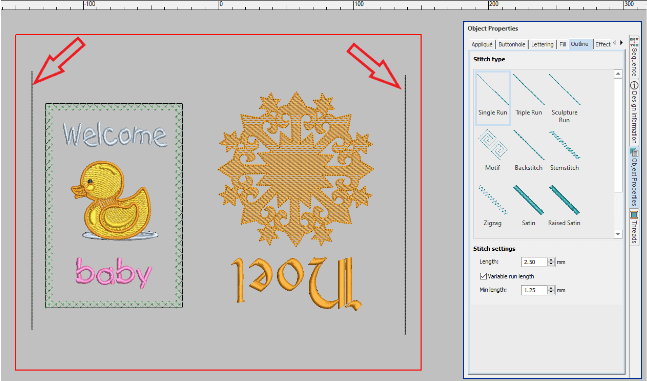Select the Raised Satin stitch type
The image size is (647, 381).
[x=564, y=205]
